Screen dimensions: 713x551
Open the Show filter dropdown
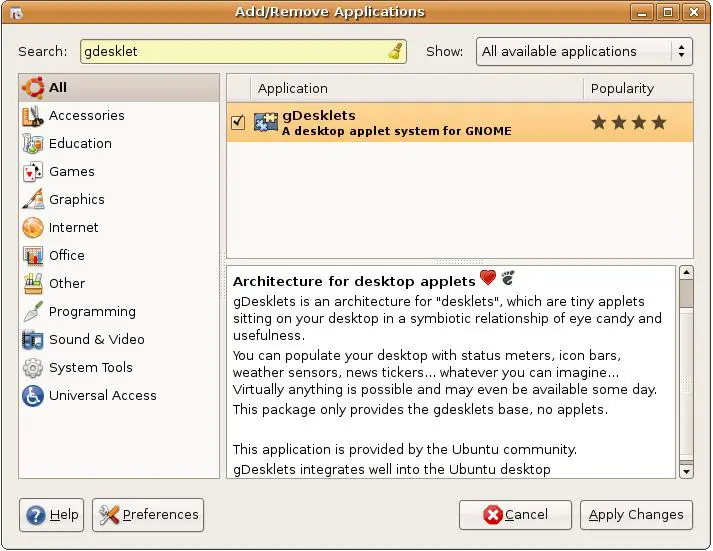(584, 52)
